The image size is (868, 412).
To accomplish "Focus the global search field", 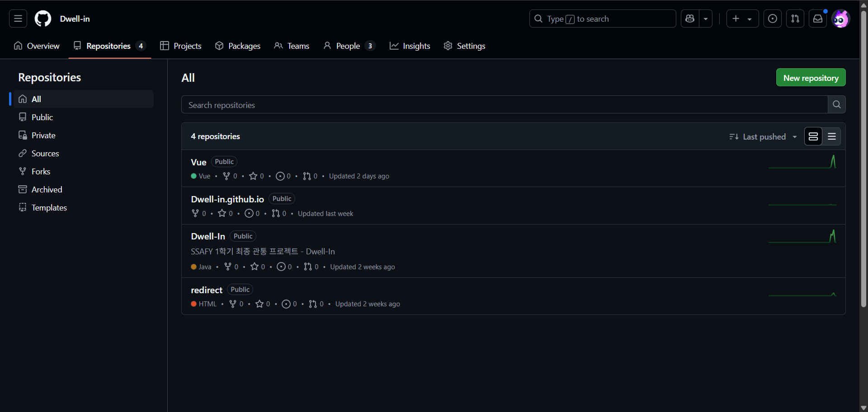I will pos(603,19).
